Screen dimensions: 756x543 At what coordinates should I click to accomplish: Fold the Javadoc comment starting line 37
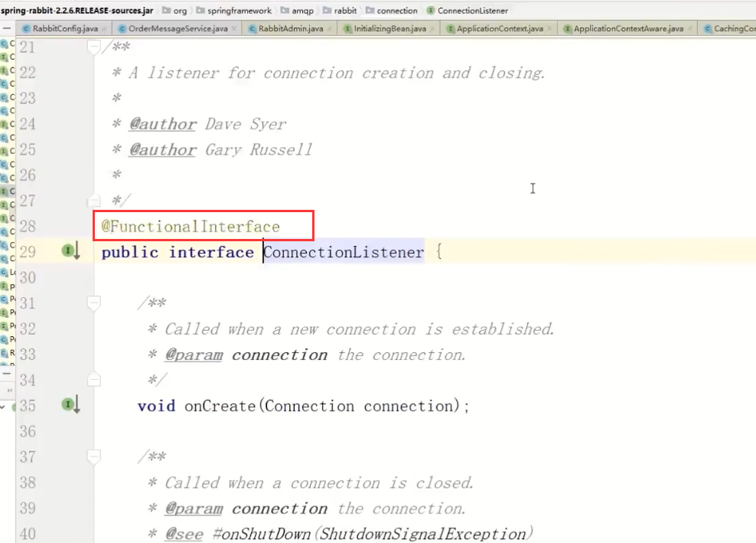93,456
